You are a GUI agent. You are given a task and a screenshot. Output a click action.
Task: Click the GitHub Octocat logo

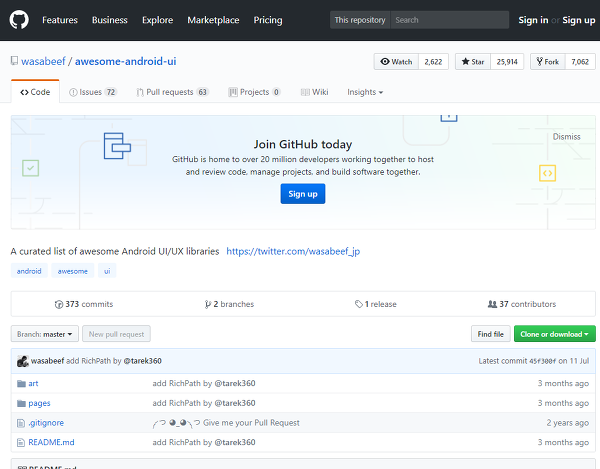[x=19, y=20]
